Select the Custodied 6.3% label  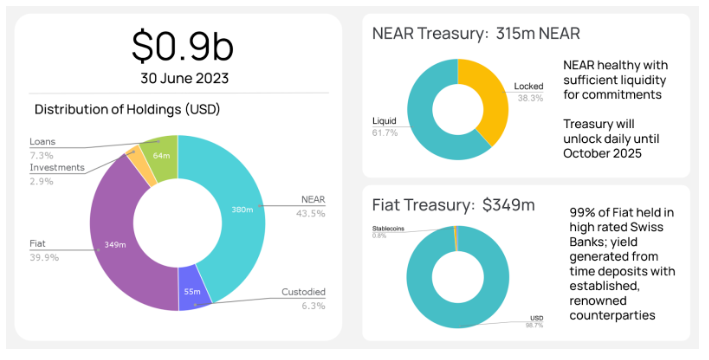303,298
